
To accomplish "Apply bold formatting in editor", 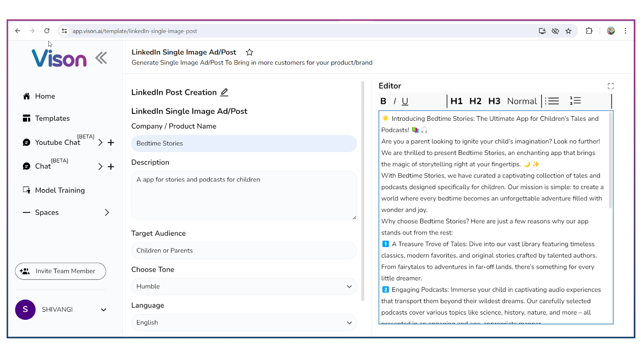I will 383,101.
